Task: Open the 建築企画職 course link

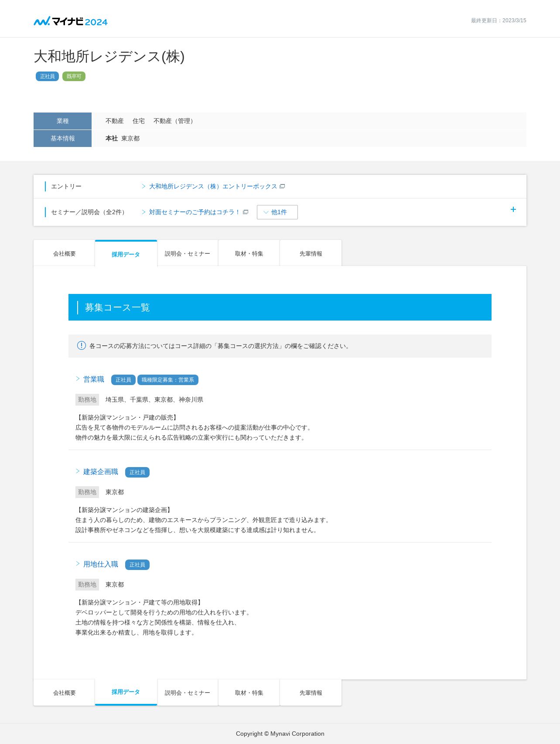Action: pyautogui.click(x=101, y=471)
